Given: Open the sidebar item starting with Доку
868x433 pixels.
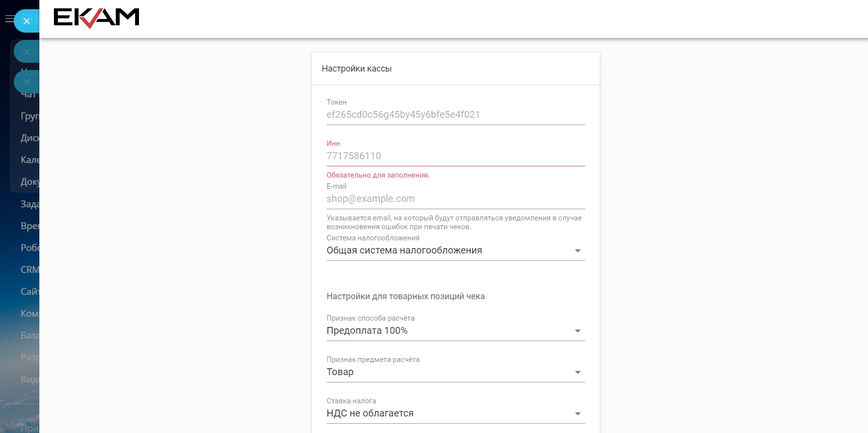Looking at the screenshot, I should (x=29, y=182).
